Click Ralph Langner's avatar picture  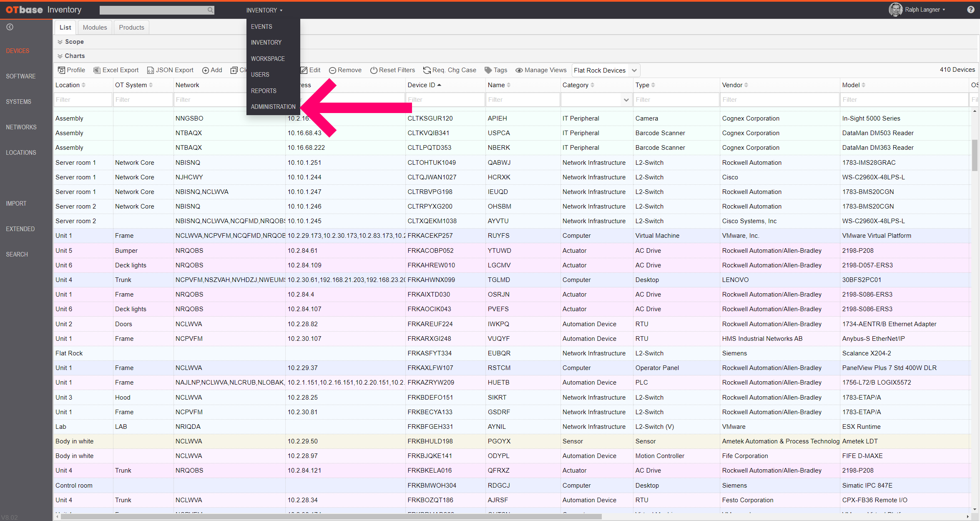click(895, 10)
